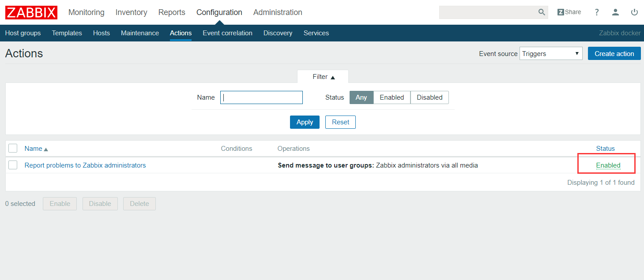
Task: Open the Reports menu
Action: 172,12
